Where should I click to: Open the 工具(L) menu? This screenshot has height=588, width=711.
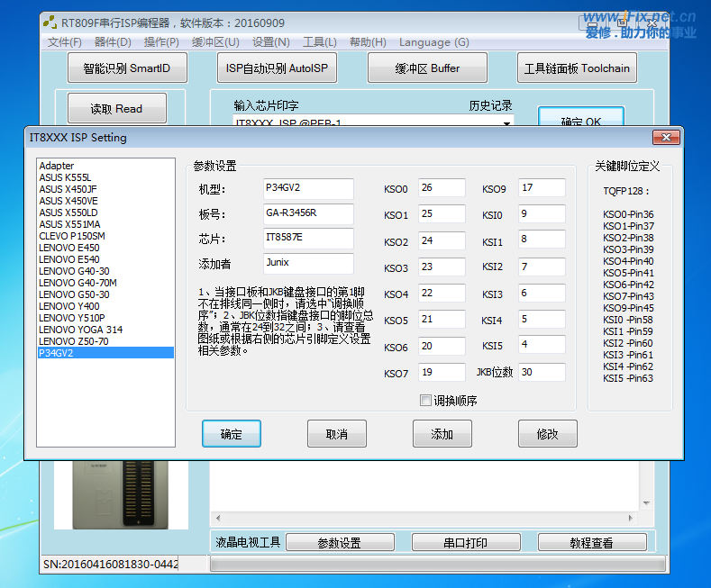click(x=319, y=42)
